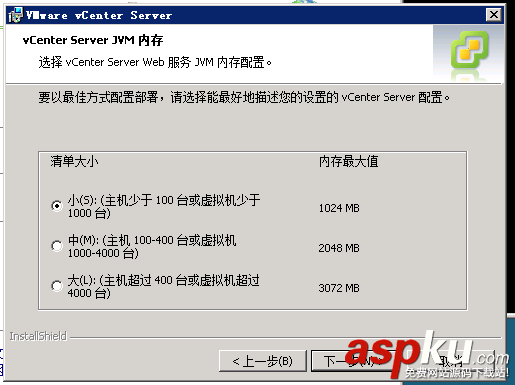The image size is (515, 385).
Task: Click the 3072 MB memory value
Action: click(339, 288)
